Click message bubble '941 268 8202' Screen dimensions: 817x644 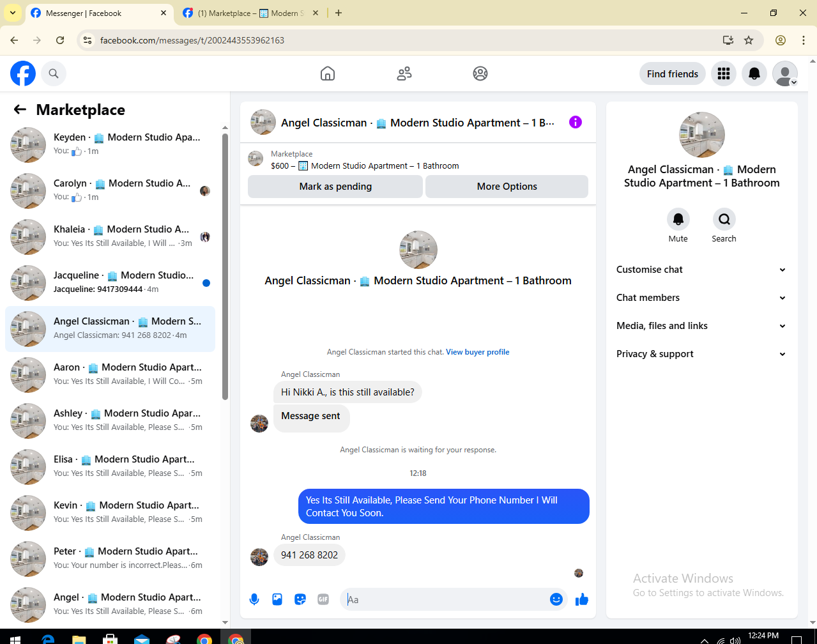tap(310, 555)
